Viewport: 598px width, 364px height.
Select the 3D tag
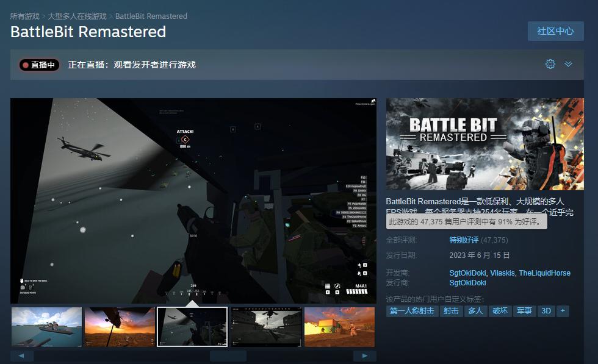[546, 311]
